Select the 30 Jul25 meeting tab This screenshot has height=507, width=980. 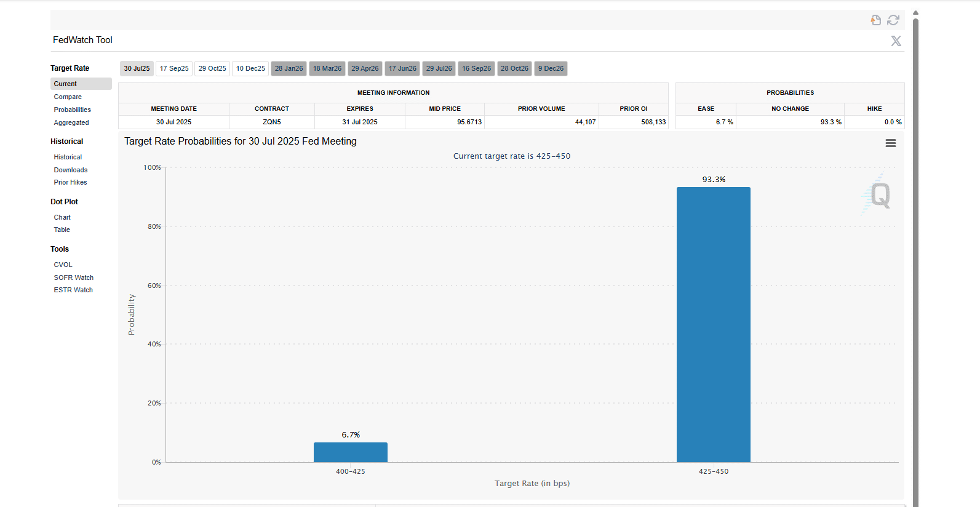pyautogui.click(x=137, y=68)
